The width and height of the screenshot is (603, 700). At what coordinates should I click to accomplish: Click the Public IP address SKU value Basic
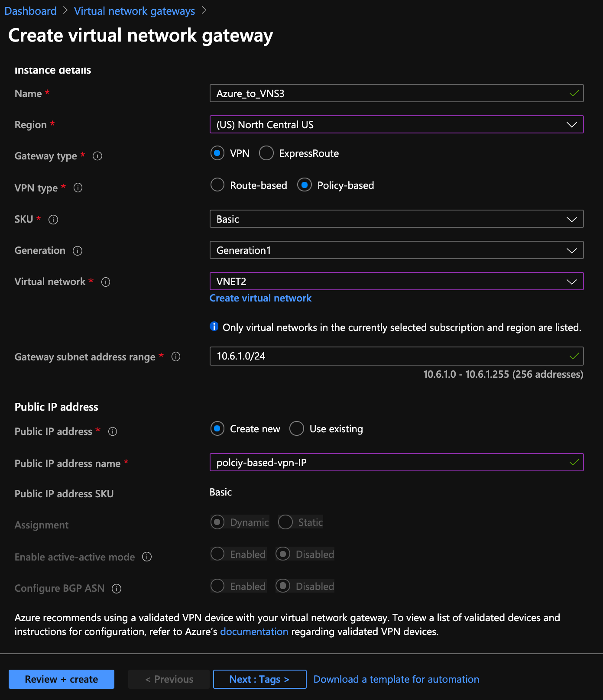[x=220, y=492]
